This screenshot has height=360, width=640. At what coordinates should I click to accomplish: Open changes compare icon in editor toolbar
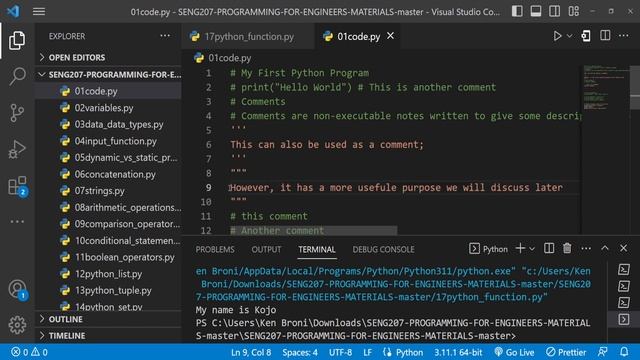tap(586, 36)
